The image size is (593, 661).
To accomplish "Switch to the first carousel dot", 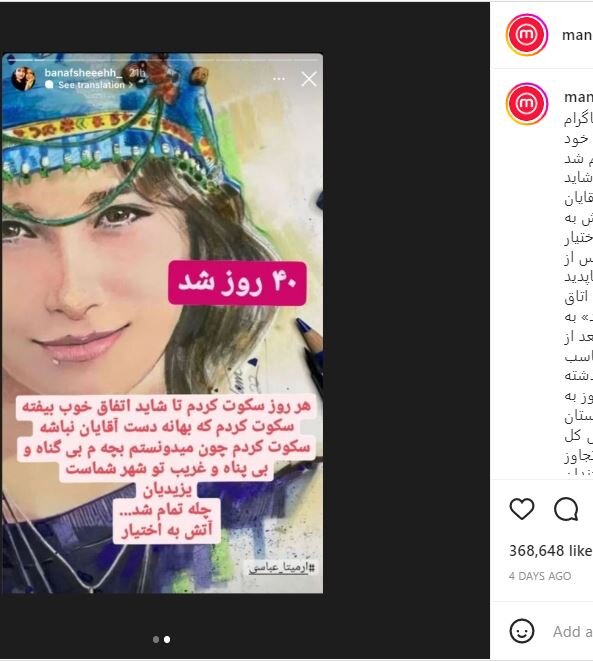I will (156, 640).
